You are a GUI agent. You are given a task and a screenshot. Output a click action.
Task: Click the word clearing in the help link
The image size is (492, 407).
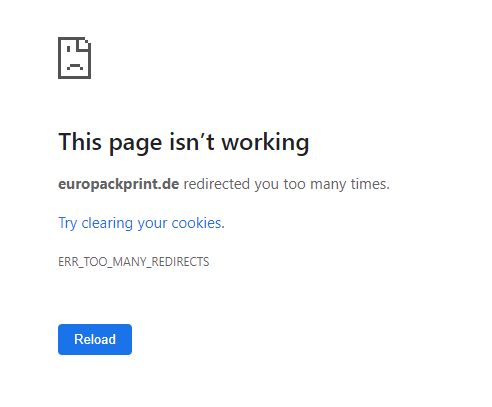click(x=107, y=223)
